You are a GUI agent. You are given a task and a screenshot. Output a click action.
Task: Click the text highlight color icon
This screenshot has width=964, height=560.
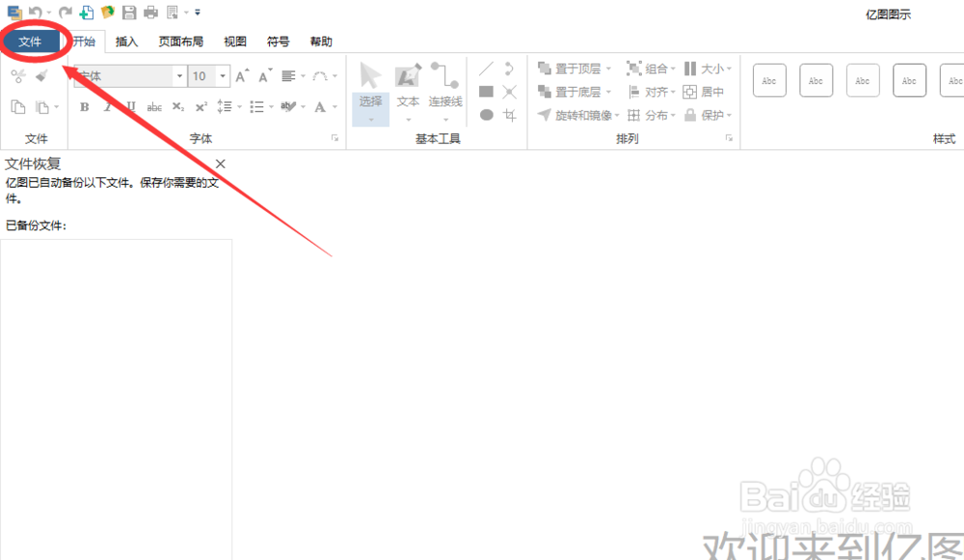287,107
